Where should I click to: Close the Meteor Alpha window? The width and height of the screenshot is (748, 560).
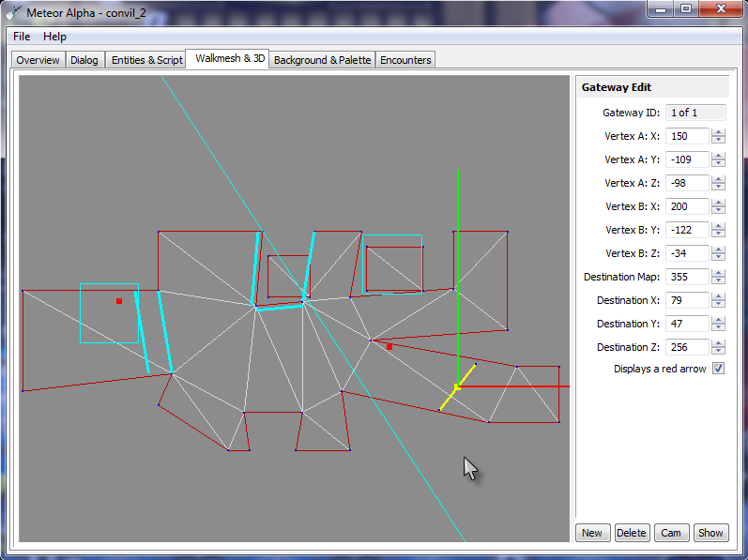coord(721,9)
